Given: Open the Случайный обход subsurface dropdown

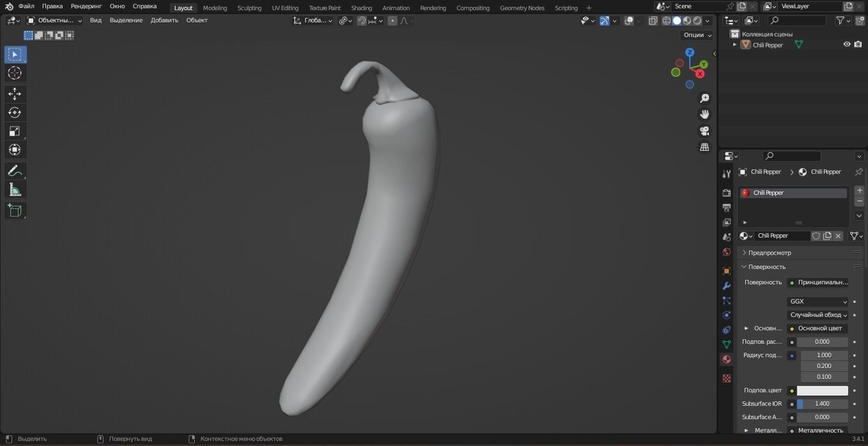Looking at the screenshot, I should point(818,315).
